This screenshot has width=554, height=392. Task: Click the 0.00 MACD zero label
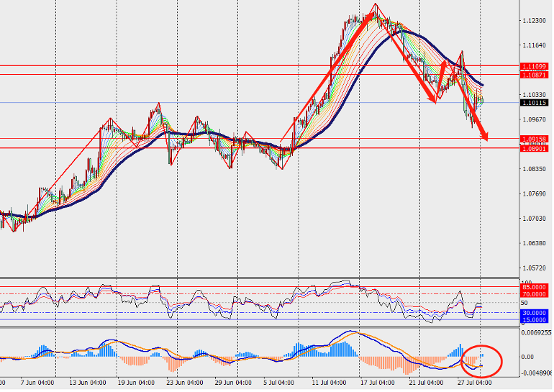pos(527,357)
